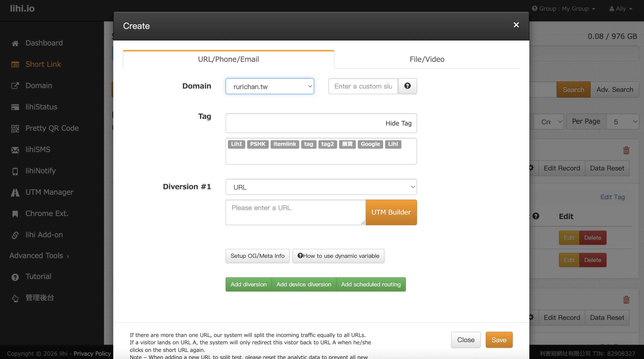644x359 pixels.
Task: Open the Diversion #1 URL type dropdown
Action: click(321, 187)
